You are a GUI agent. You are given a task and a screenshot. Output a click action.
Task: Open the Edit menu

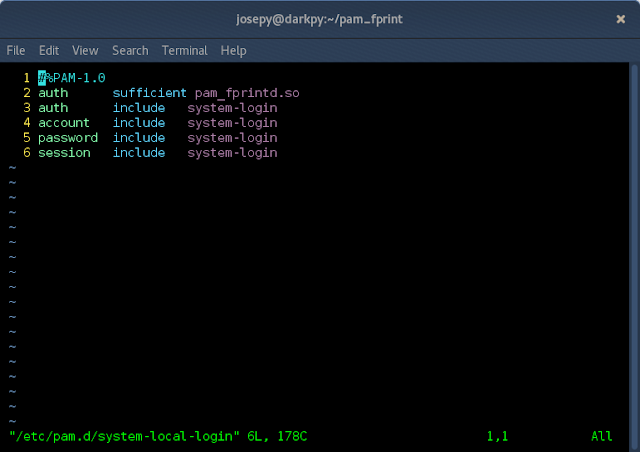click(49, 51)
